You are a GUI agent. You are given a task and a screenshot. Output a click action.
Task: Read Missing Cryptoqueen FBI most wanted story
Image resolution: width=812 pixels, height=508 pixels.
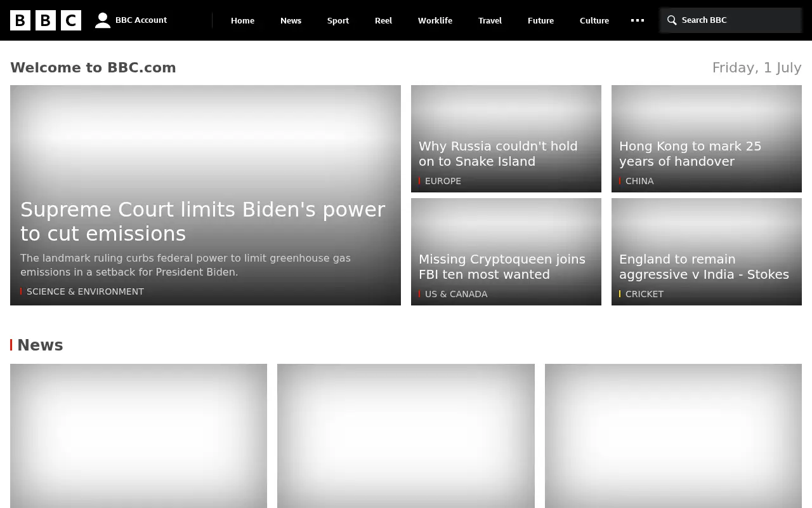pos(502,267)
